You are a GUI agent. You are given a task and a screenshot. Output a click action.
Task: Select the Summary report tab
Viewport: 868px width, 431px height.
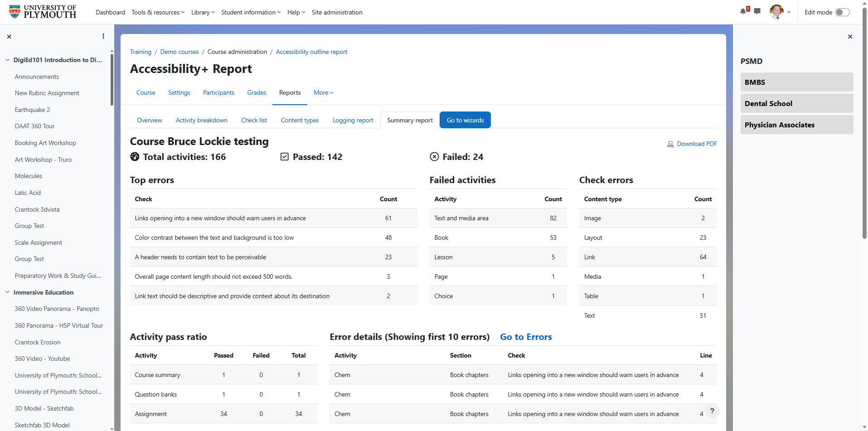pos(410,120)
